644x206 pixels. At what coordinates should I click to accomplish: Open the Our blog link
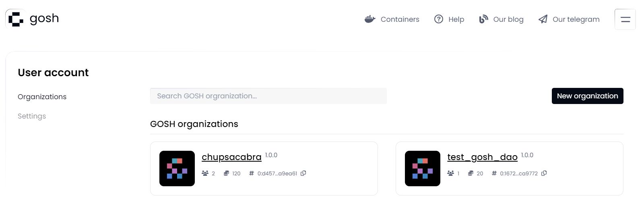point(508,19)
